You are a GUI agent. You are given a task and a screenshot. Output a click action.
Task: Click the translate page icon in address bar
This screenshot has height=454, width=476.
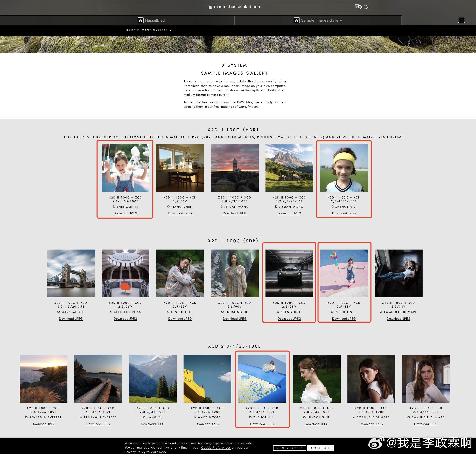point(358,6)
